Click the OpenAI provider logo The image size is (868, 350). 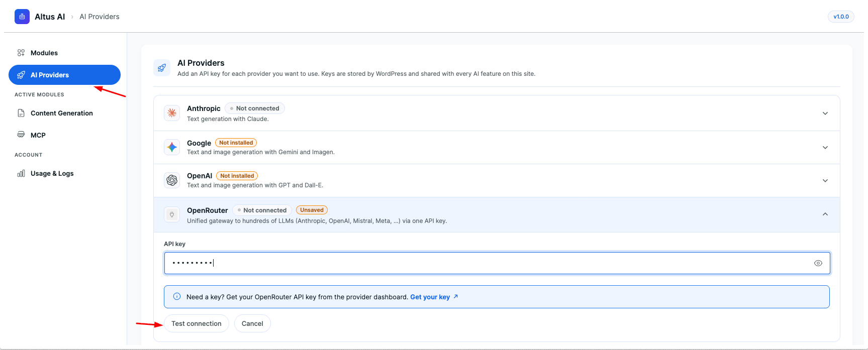172,180
